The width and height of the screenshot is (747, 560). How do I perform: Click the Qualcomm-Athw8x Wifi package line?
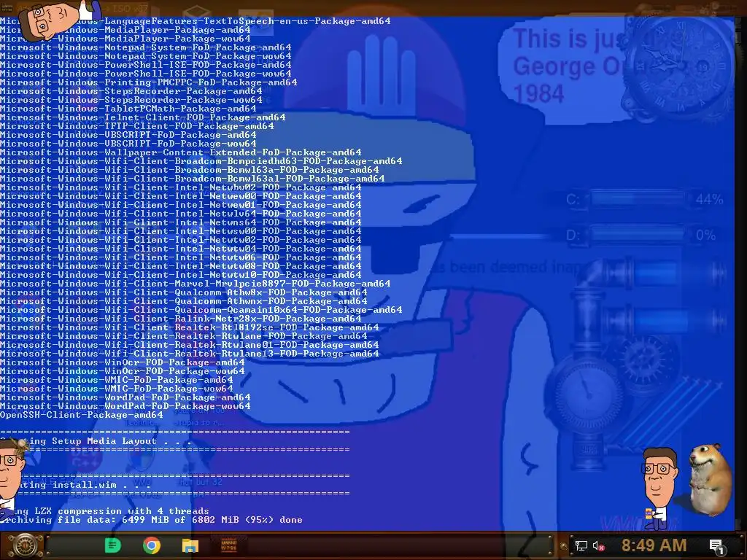[x=183, y=292]
